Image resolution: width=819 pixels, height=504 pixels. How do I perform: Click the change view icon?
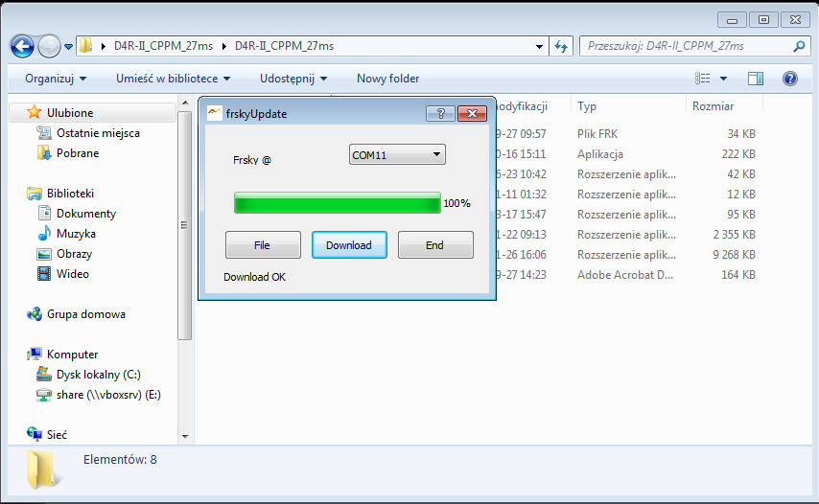click(x=703, y=79)
